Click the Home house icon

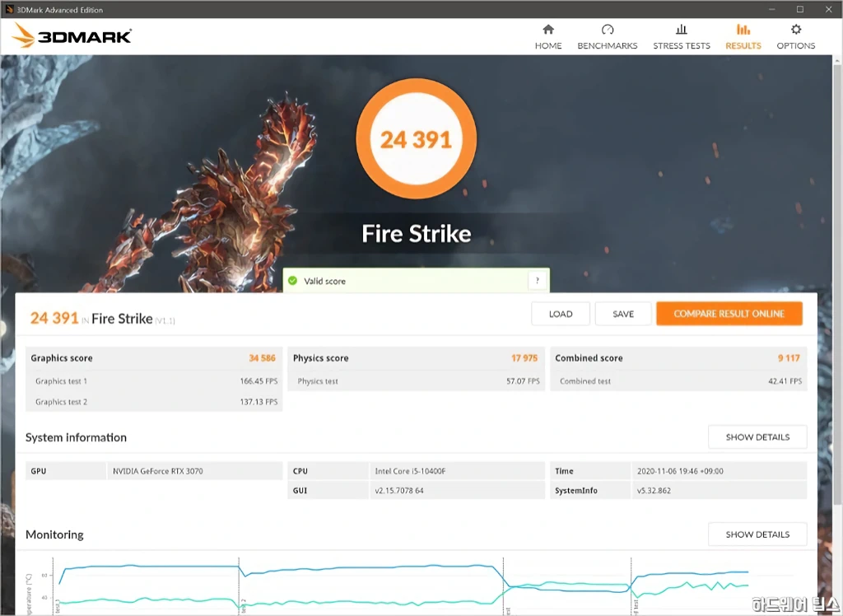pos(547,29)
